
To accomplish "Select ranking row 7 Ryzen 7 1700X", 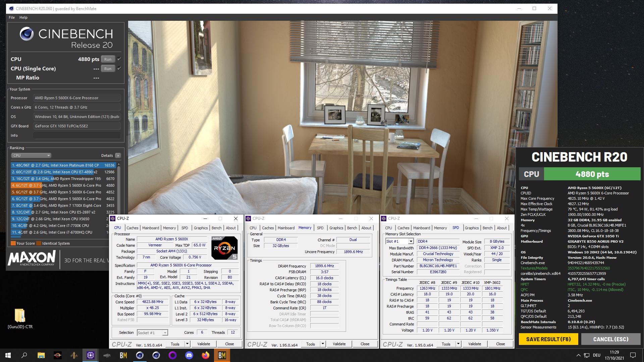I will (x=63, y=205).
